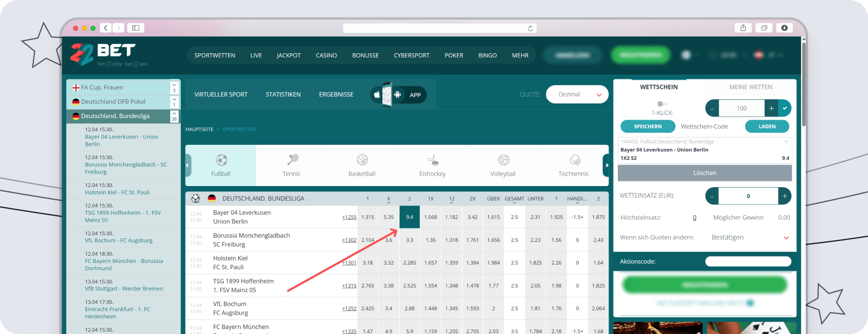Click the 22BET logo

[x=110, y=55]
